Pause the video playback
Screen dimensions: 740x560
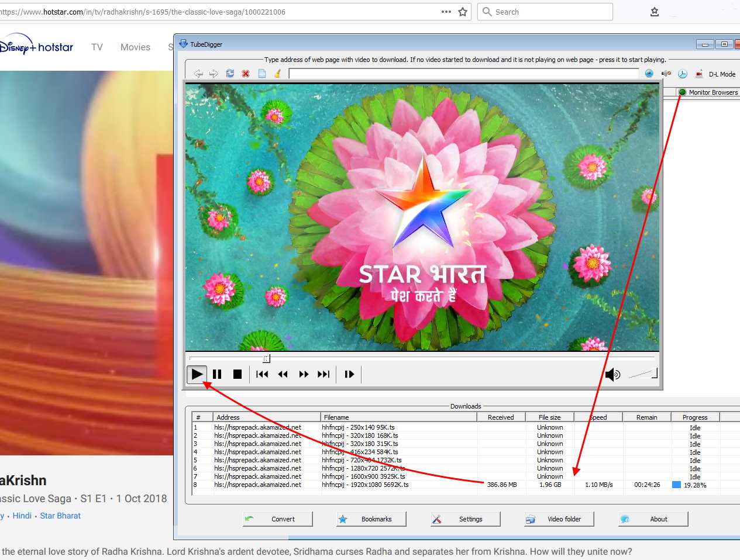point(217,374)
